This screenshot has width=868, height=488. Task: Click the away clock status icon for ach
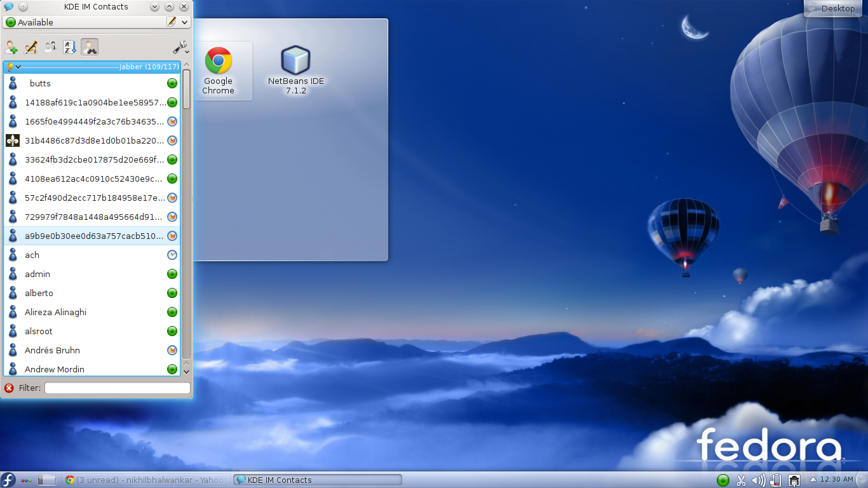(172, 255)
